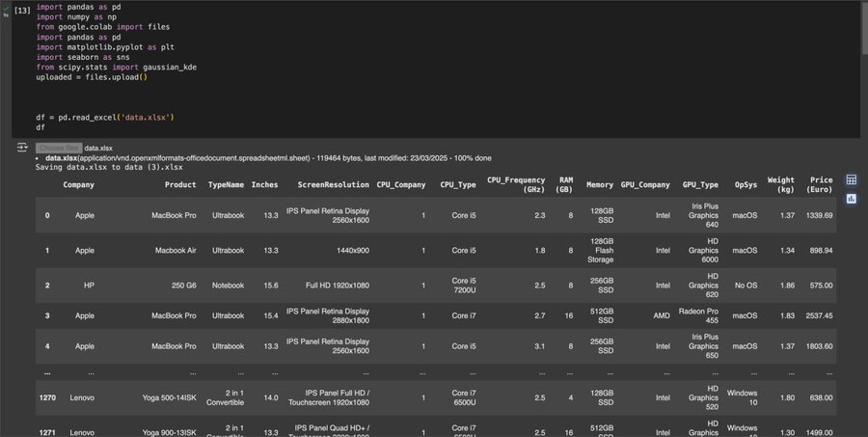Click the greyed Choose files button

click(59, 148)
